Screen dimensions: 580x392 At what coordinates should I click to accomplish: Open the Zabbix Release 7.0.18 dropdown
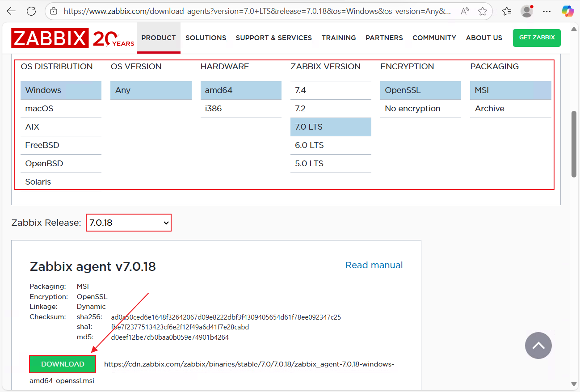coord(129,223)
